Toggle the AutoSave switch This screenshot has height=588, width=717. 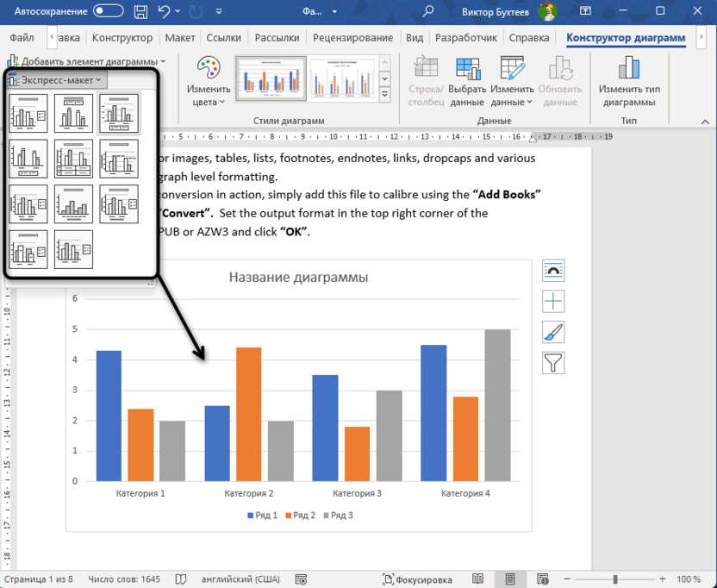[x=109, y=11]
